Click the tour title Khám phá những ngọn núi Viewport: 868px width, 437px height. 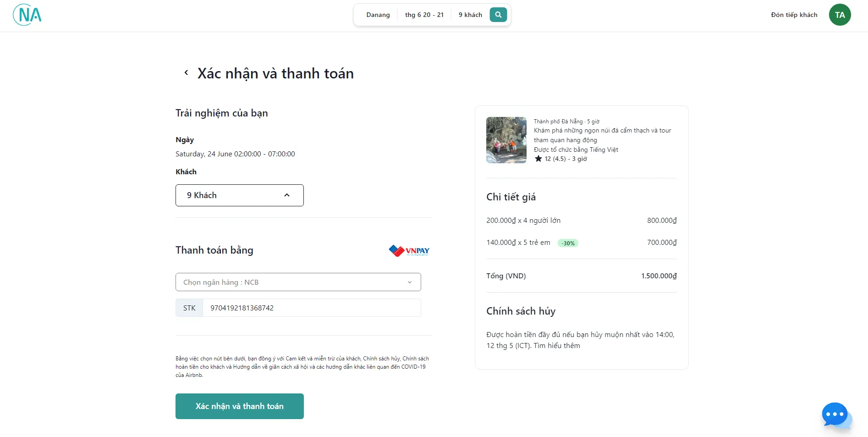(x=602, y=135)
